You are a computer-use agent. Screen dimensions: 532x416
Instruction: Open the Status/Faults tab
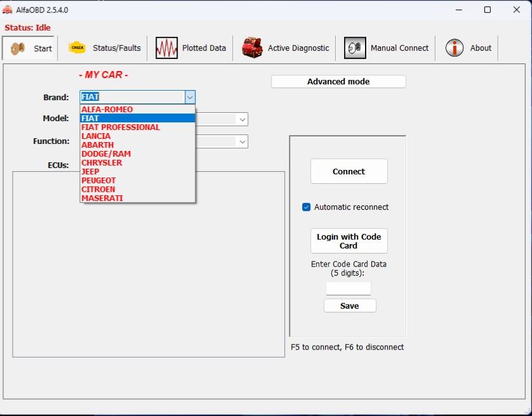pyautogui.click(x=105, y=48)
